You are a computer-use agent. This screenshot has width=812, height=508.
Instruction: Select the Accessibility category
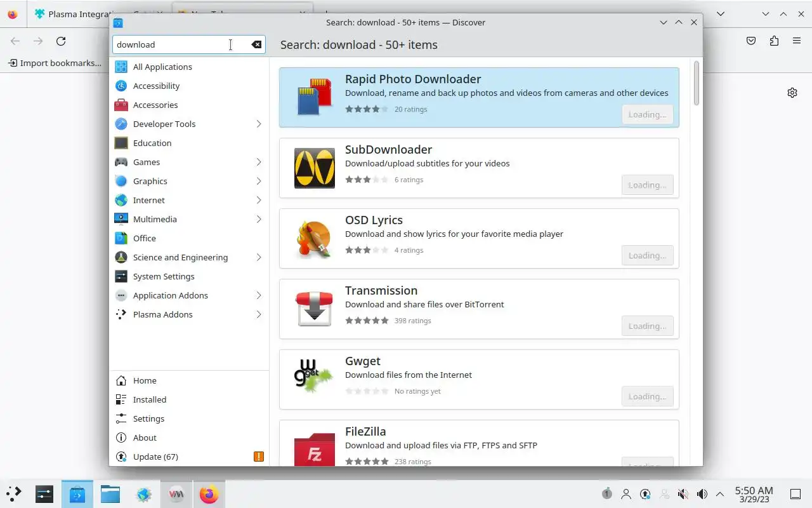(189, 86)
